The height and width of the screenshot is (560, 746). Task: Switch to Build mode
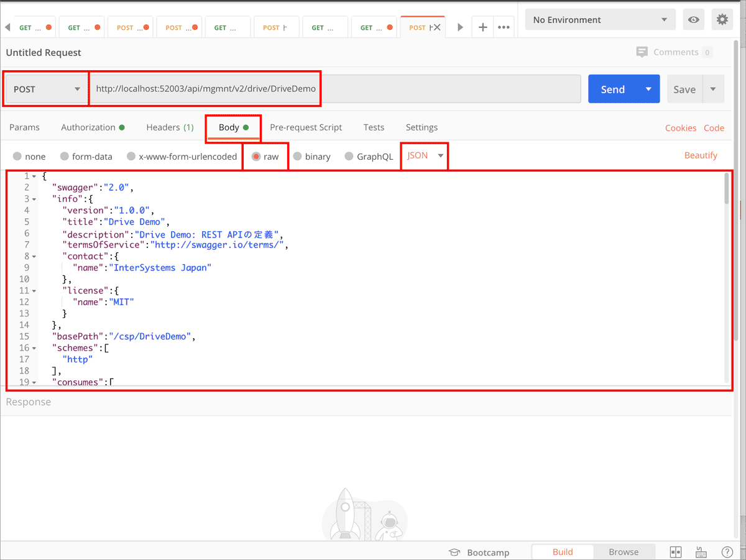tap(563, 552)
